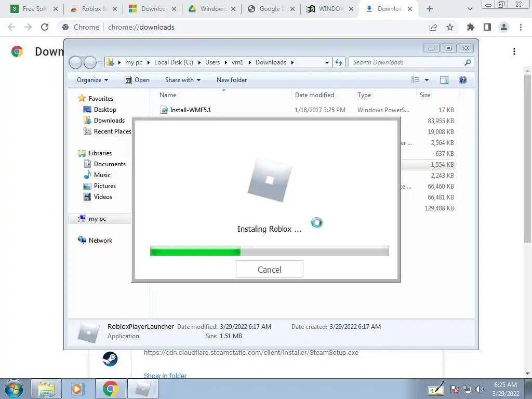Click change view icon

point(416,80)
